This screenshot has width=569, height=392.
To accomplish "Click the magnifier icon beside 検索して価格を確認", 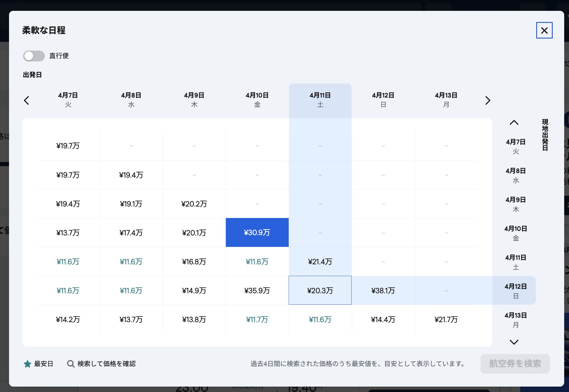I will click(x=71, y=364).
